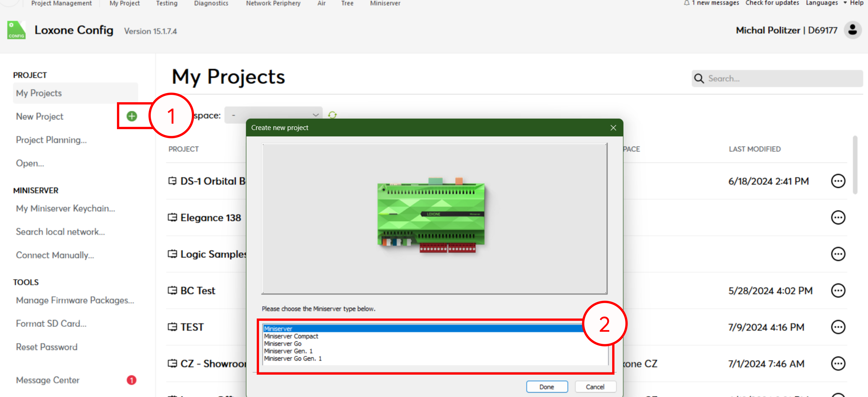This screenshot has width=868, height=397.
Task: Click Open... in sidebar
Action: (x=30, y=163)
